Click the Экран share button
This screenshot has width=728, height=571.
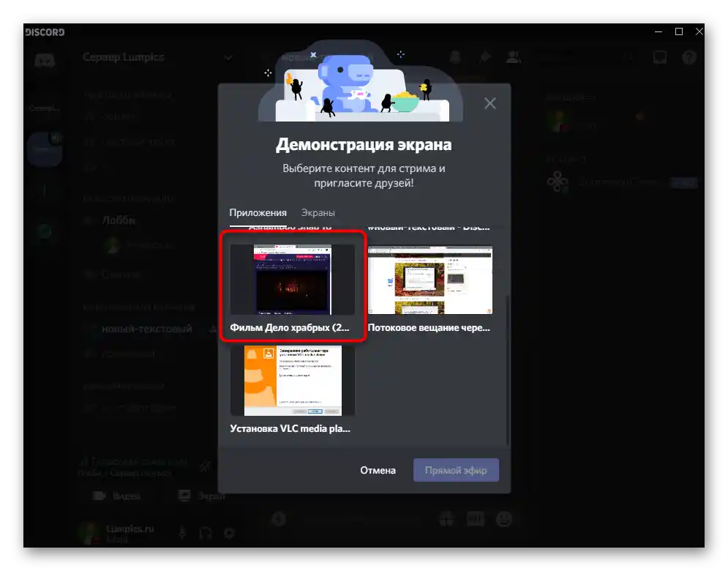[x=201, y=496]
